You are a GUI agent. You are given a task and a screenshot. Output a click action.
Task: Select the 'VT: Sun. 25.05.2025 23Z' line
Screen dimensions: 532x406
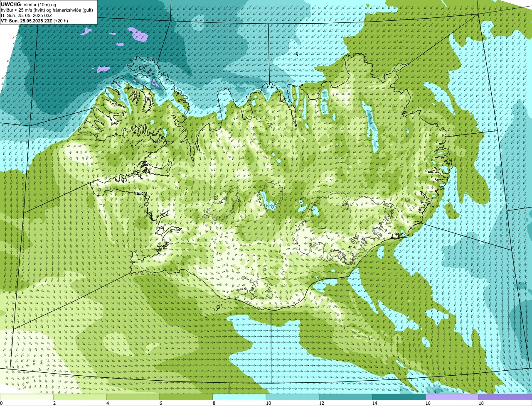click(26, 21)
